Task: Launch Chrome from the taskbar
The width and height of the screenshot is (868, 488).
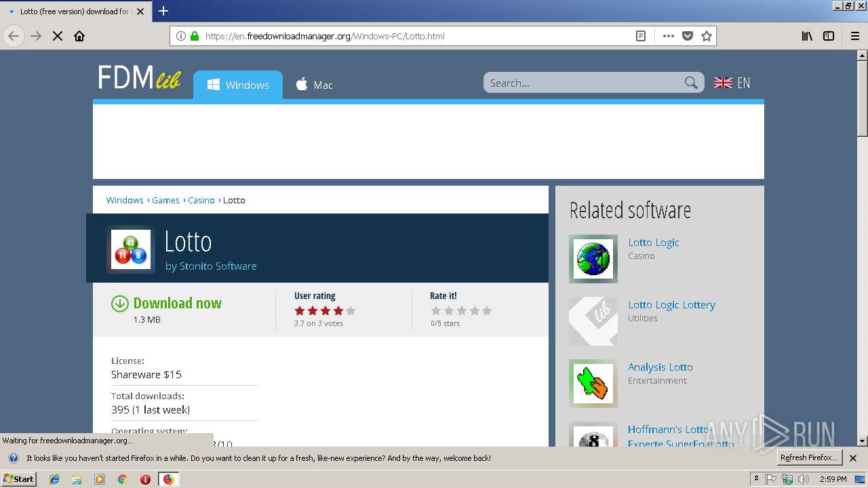Action: 122,479
